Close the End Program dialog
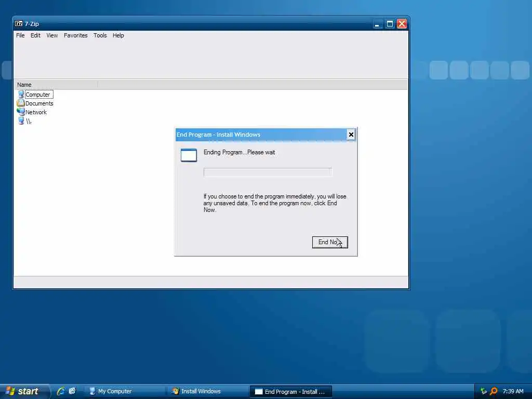This screenshot has height=399, width=532. point(351,135)
